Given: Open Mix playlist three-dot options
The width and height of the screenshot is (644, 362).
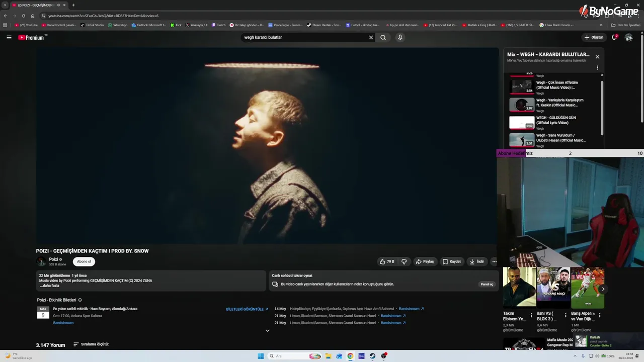Looking at the screenshot, I should point(597,68).
